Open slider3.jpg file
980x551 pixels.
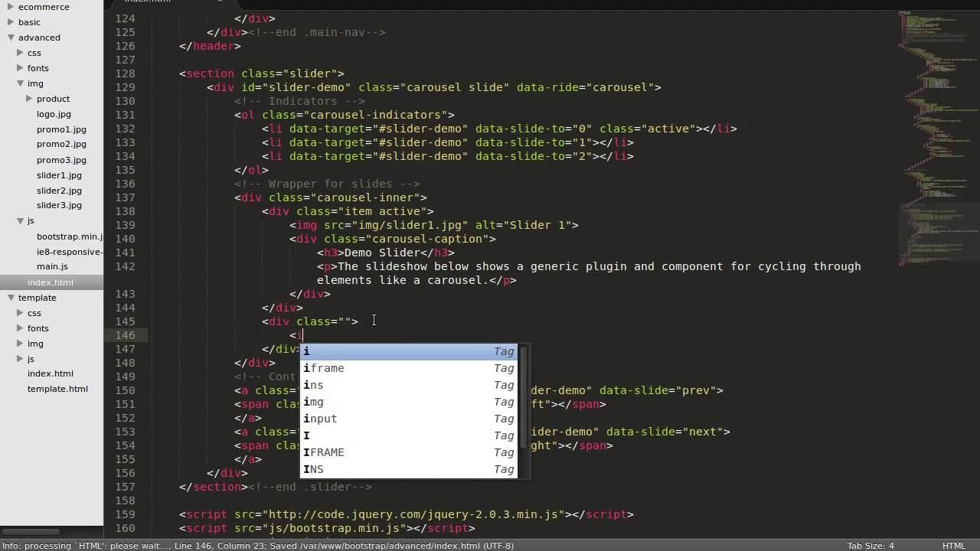click(x=59, y=205)
